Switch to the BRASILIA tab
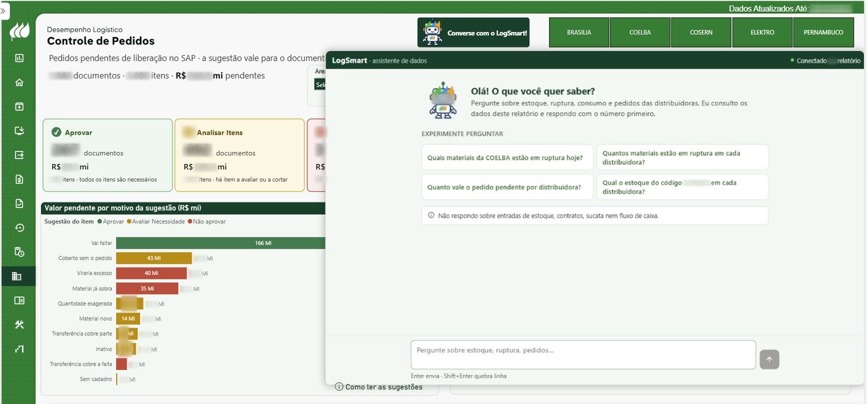 tap(579, 32)
